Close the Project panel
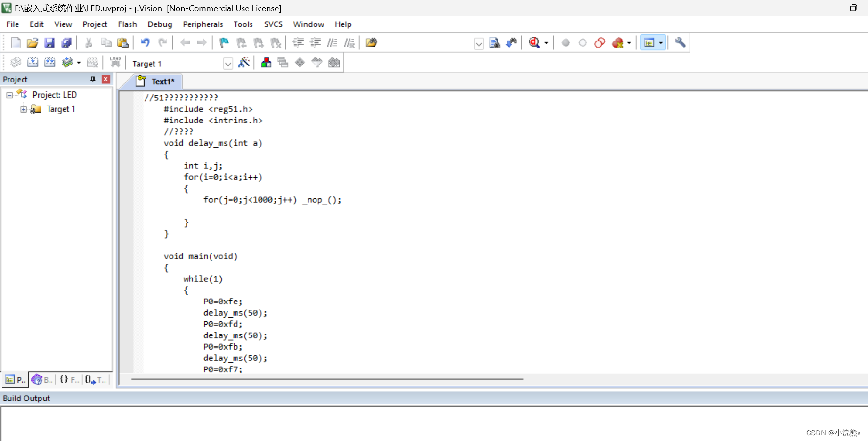 pos(106,79)
